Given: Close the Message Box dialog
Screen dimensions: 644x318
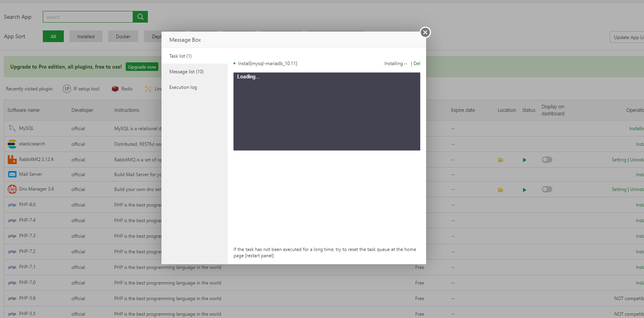Looking at the screenshot, I should pos(425,32).
